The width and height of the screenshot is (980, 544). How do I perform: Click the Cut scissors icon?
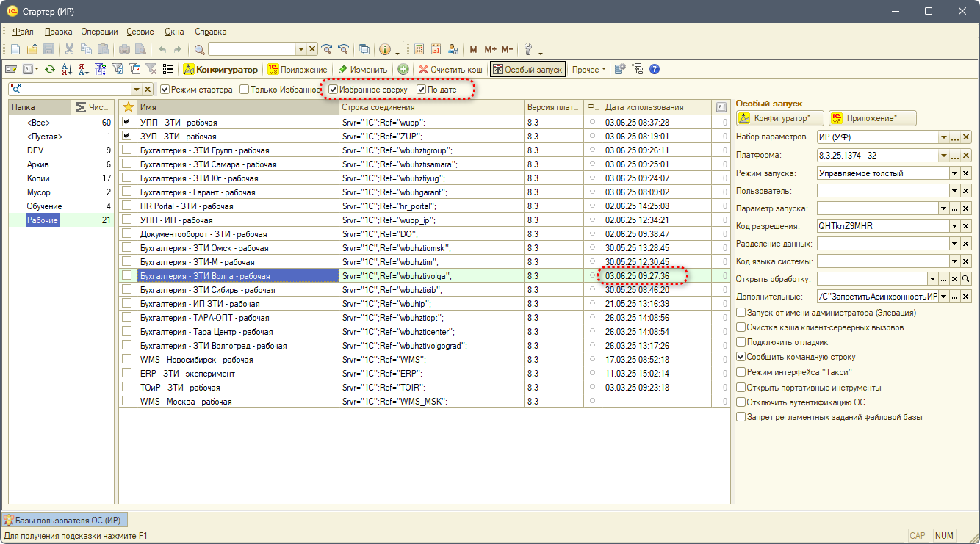pos(69,49)
